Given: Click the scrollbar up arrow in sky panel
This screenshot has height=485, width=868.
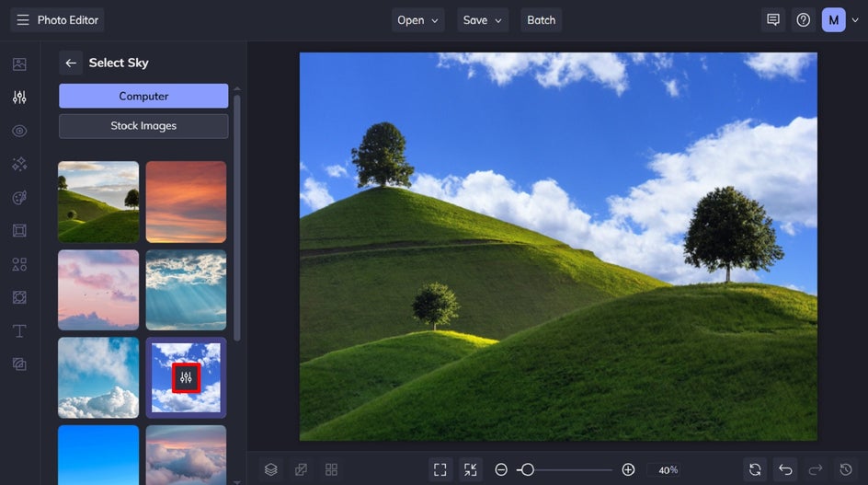Looking at the screenshot, I should coord(237,88).
